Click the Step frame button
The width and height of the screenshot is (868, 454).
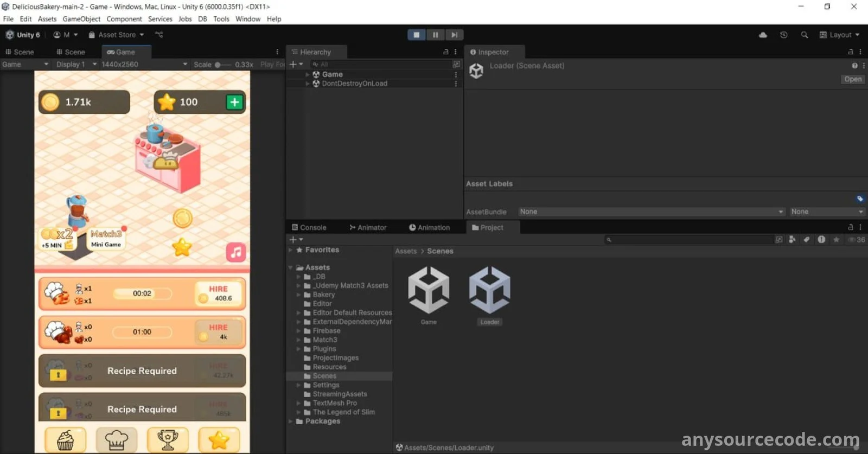pos(454,35)
